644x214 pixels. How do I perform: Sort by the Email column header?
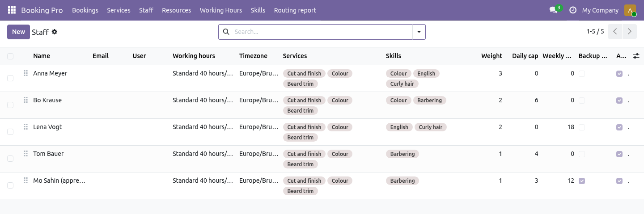point(101,56)
